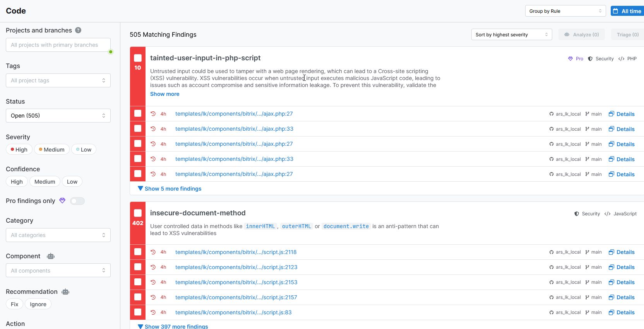The width and height of the screenshot is (644, 329).
Task: Click Details icon for script.js:2118 finding
Action: pyautogui.click(x=611, y=252)
